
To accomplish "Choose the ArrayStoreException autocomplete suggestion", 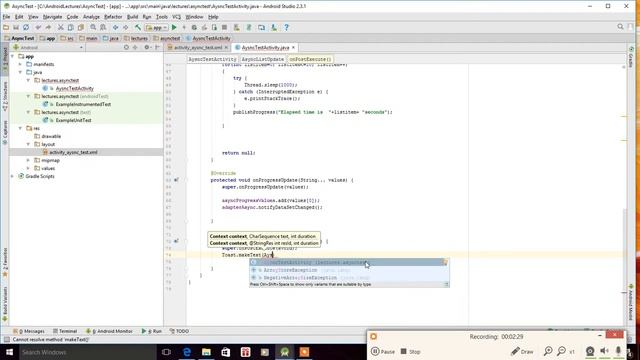I will click(x=349, y=270).
